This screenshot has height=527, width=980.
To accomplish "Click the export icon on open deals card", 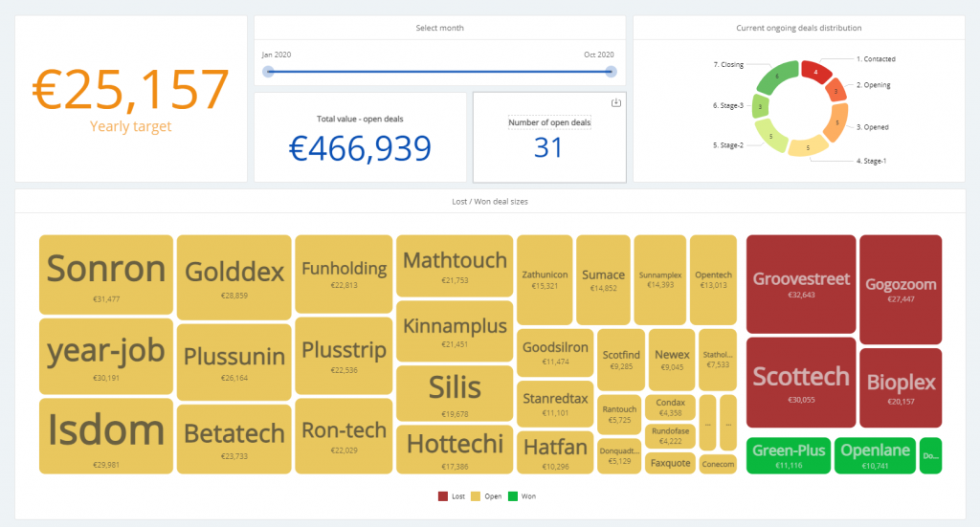I will [615, 102].
